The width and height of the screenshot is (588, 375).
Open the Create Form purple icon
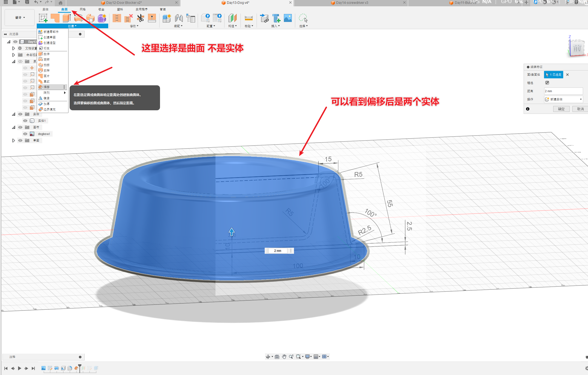102,18
